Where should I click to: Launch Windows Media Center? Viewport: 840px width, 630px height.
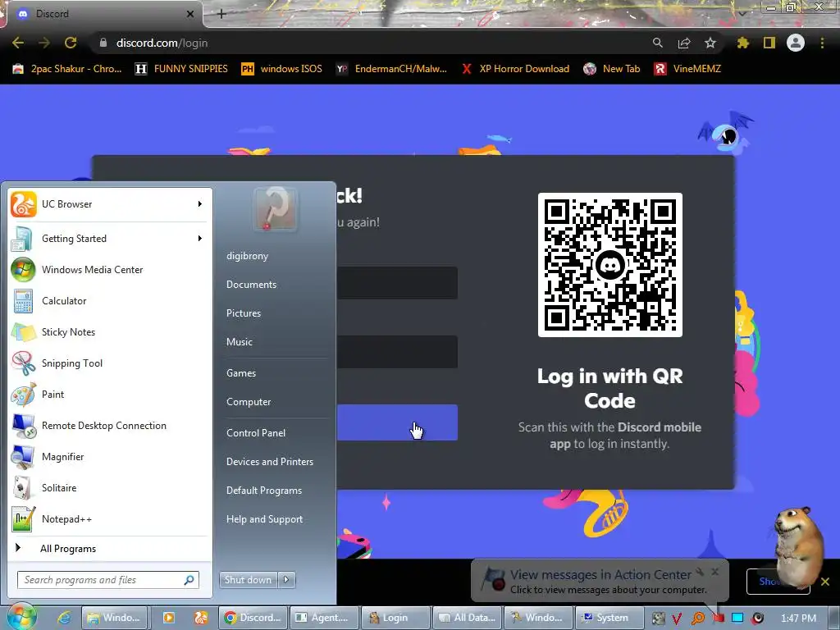110,269
